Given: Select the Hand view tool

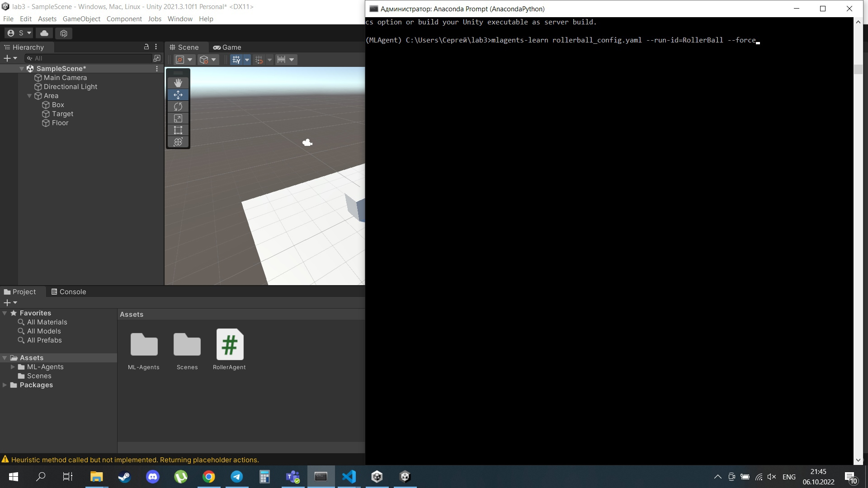Looking at the screenshot, I should coord(178,83).
